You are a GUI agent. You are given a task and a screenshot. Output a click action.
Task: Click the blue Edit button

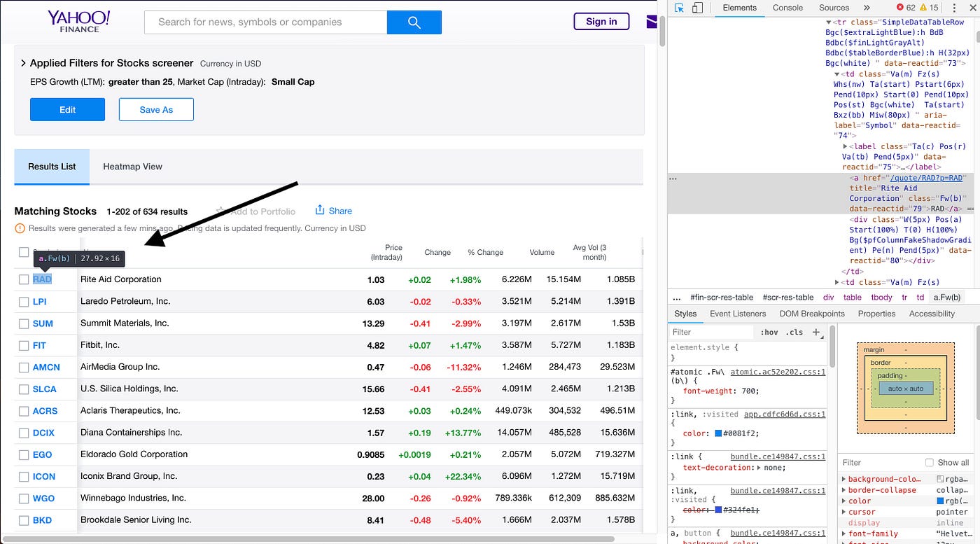tap(67, 109)
